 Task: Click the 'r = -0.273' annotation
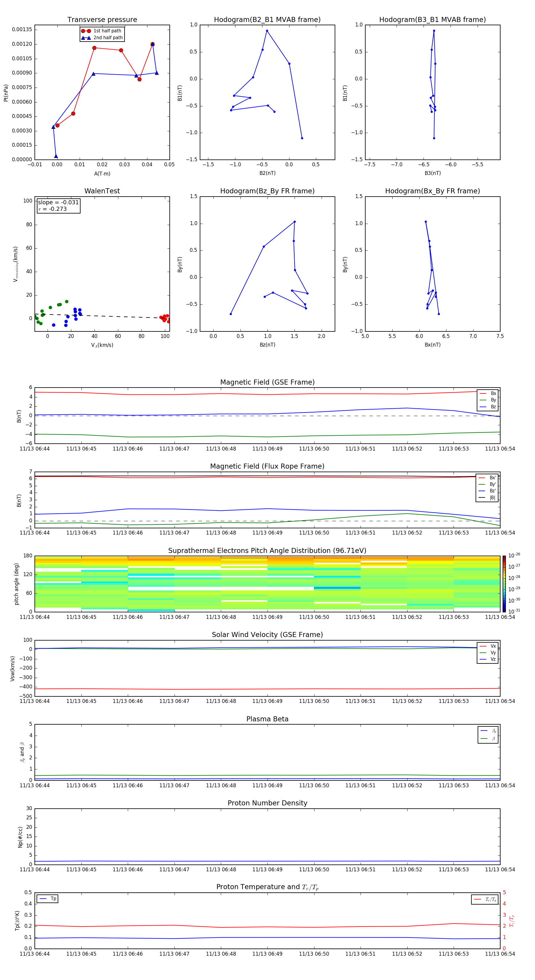(53, 209)
